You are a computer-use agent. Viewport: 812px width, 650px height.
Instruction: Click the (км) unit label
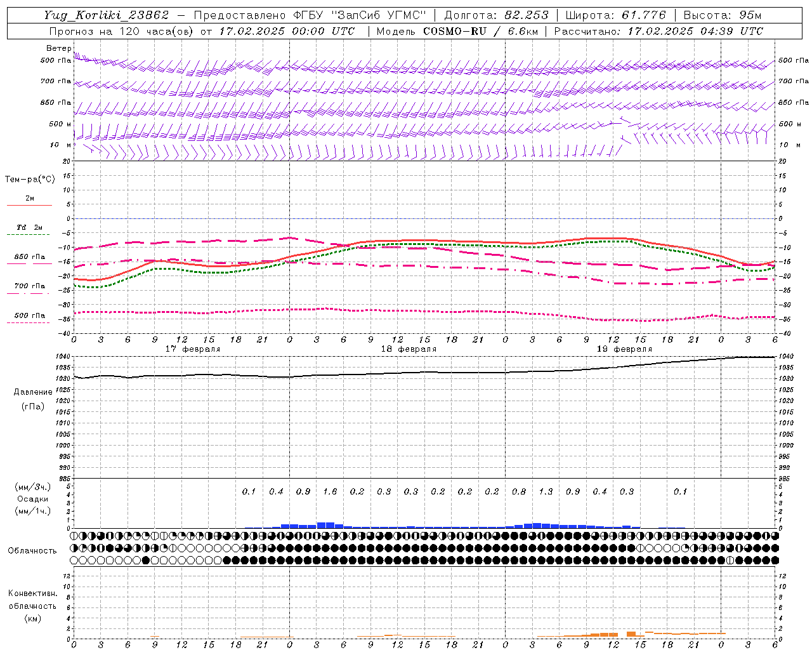(x=32, y=618)
